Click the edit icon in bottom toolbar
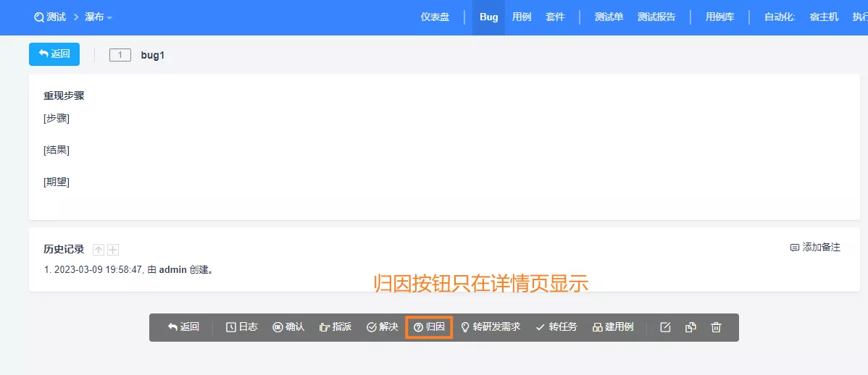Viewport: 868px width, 375px height. [665, 327]
